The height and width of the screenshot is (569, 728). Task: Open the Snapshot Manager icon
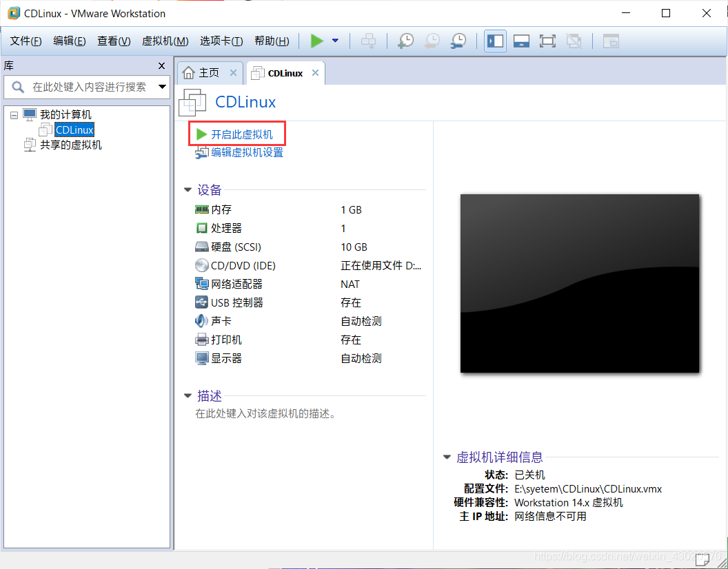(x=457, y=41)
